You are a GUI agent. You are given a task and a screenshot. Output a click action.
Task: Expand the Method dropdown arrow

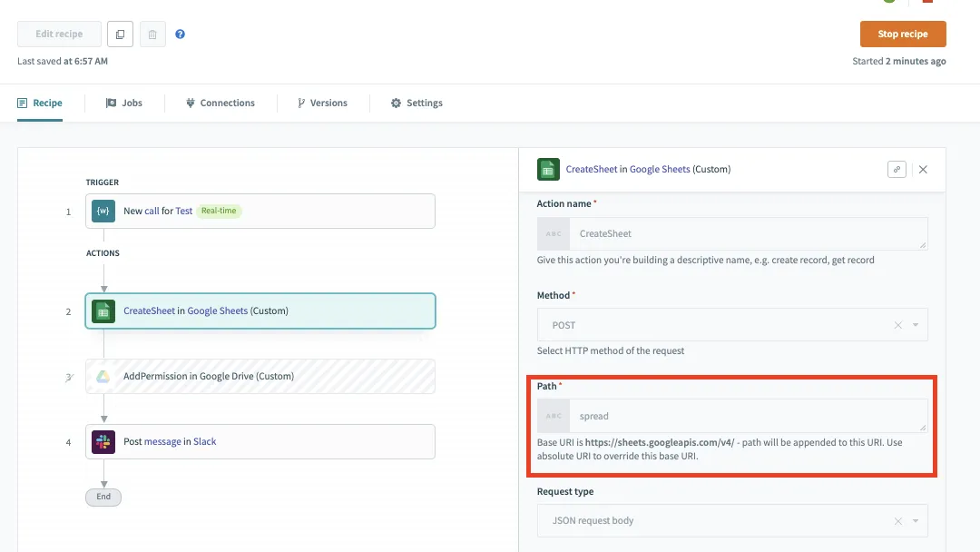click(916, 325)
